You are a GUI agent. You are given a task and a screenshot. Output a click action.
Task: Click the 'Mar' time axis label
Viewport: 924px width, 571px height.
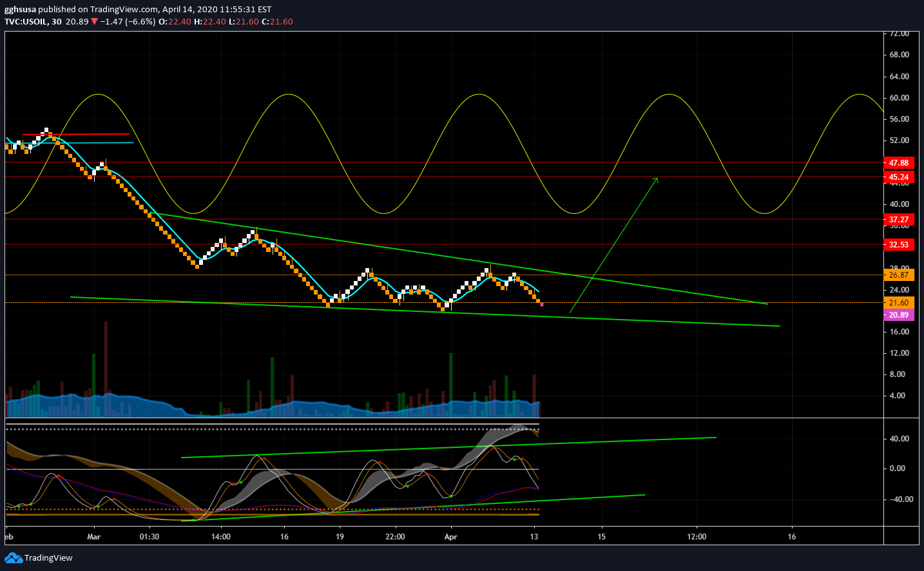coord(94,537)
